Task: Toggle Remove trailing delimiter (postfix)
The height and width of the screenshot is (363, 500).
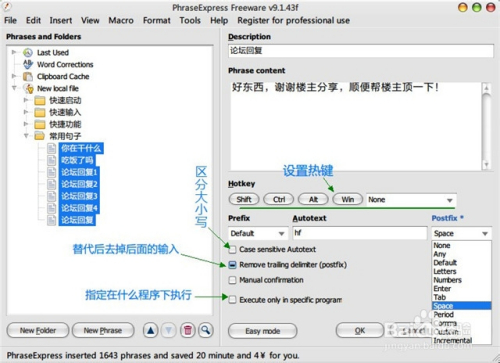Action: [232, 265]
